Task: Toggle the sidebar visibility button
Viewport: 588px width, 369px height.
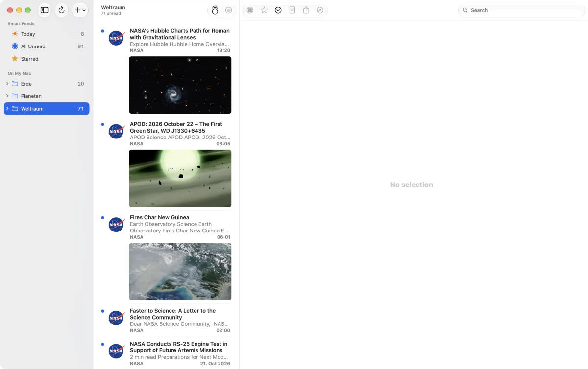Action: coord(45,10)
